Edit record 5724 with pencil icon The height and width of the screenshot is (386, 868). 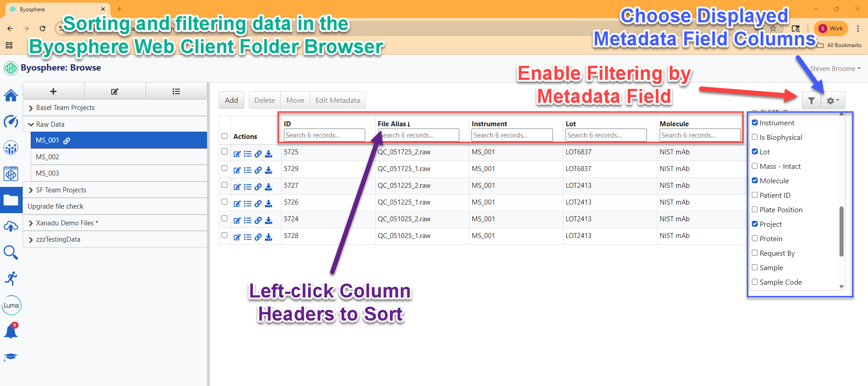pos(237,221)
